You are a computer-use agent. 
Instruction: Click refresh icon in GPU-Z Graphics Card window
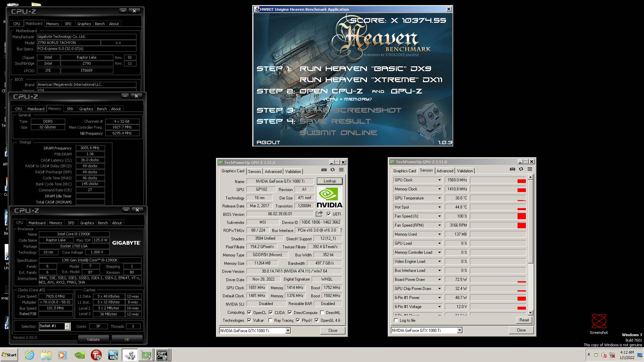click(x=332, y=170)
